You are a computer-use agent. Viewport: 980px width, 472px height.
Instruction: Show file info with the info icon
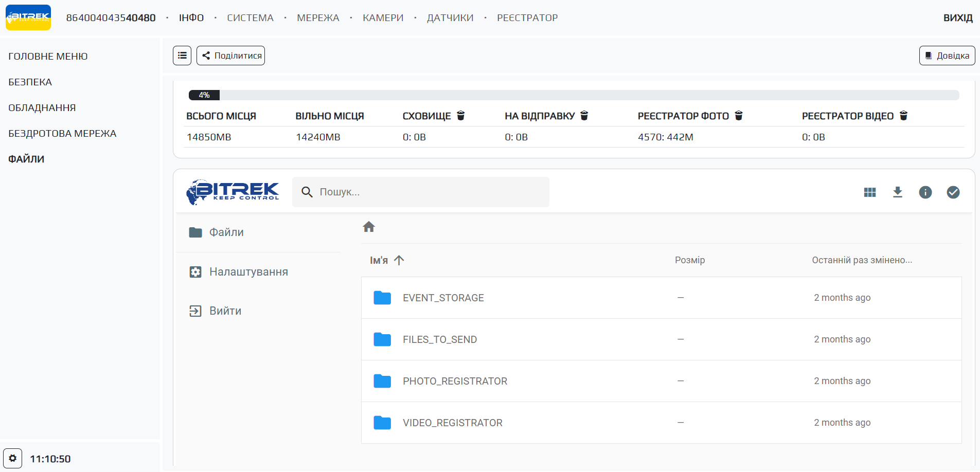pyautogui.click(x=925, y=192)
